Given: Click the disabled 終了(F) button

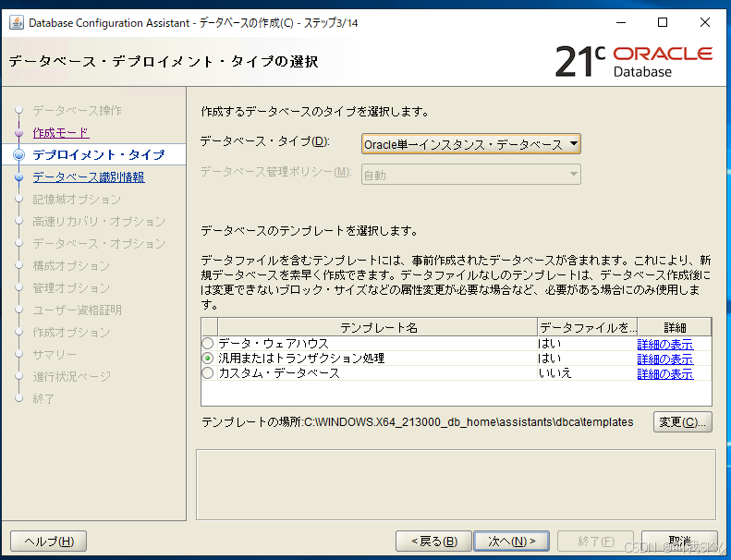Looking at the screenshot, I should (595, 541).
